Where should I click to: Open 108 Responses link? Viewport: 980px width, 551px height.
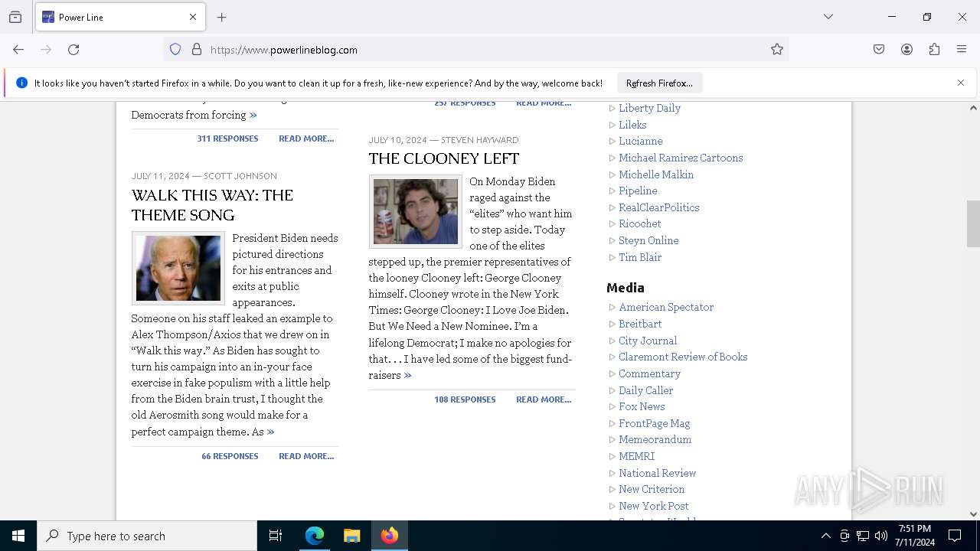465,399
